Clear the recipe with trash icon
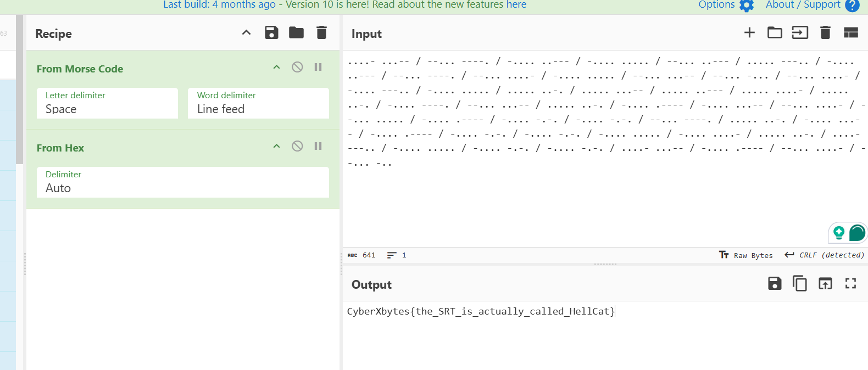Screen dimensions: 868x370 click(321, 33)
